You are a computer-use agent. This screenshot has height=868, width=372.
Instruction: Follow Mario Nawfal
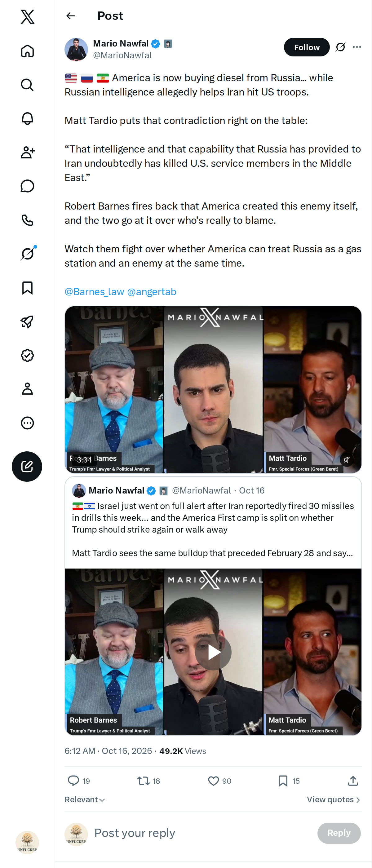click(x=307, y=47)
